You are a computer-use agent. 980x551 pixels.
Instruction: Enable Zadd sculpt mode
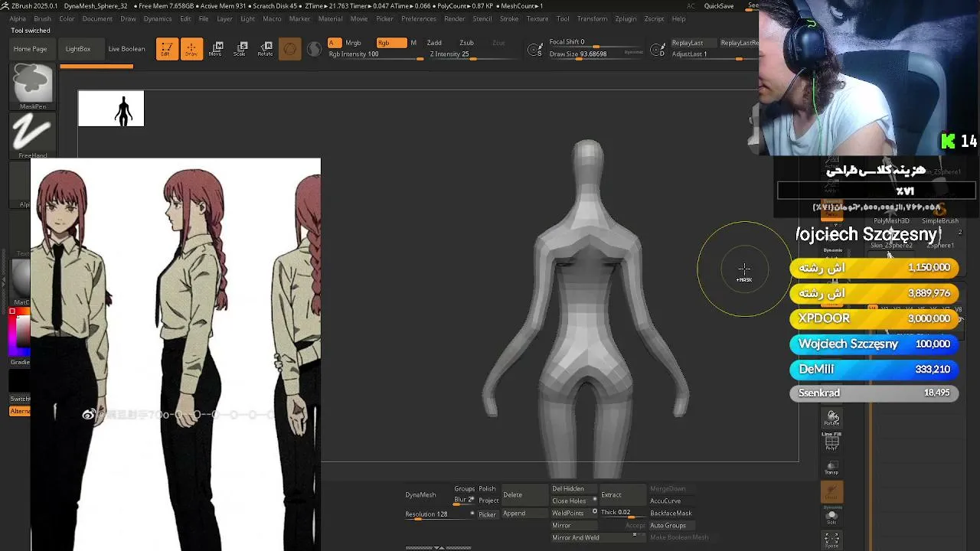pos(434,43)
